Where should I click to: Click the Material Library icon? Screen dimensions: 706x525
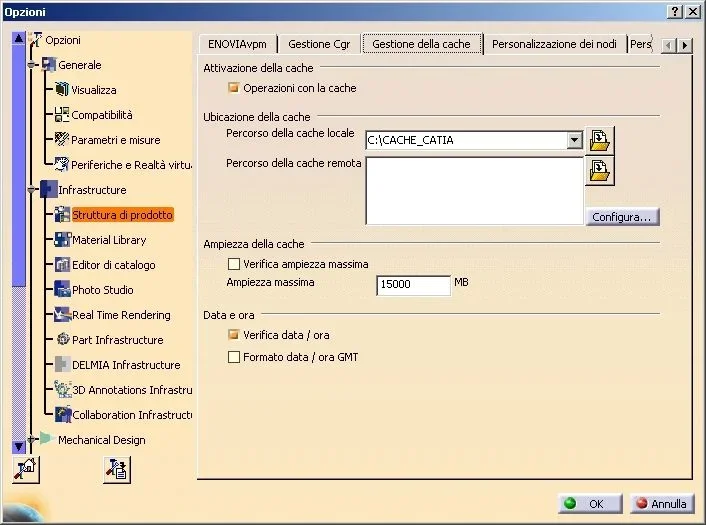click(62, 239)
